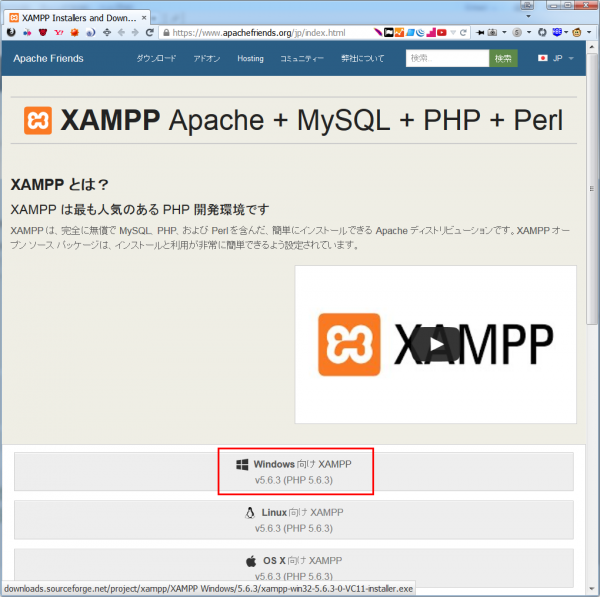The image size is (600, 597).
Task: Click the red YouTube icon in URL bar
Action: (442, 33)
